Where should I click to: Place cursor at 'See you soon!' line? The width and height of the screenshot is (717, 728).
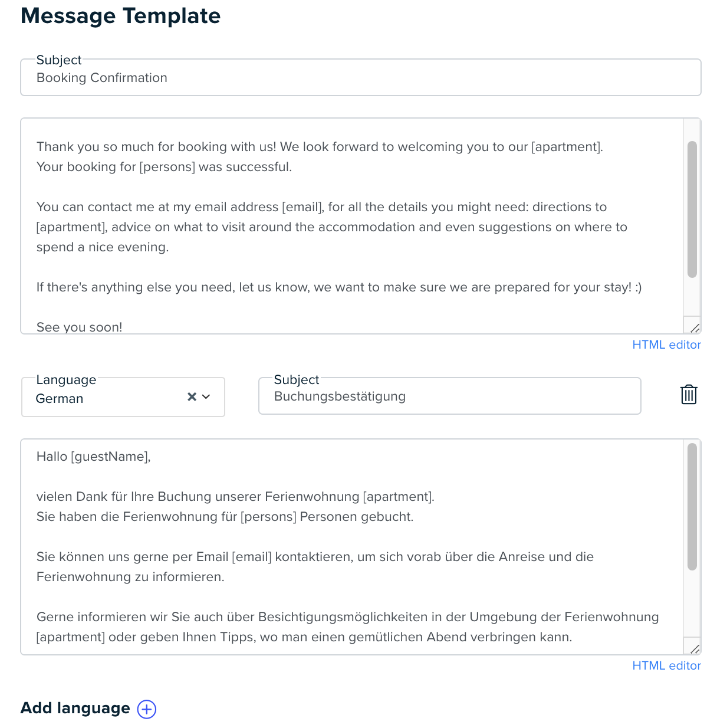[x=80, y=327]
